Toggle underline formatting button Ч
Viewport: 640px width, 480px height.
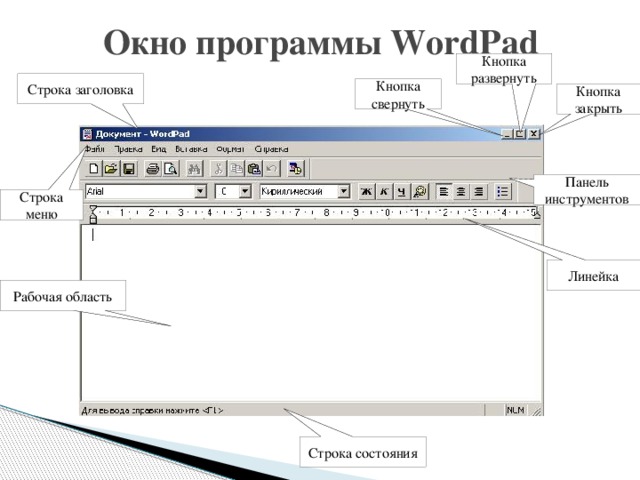click(402, 191)
